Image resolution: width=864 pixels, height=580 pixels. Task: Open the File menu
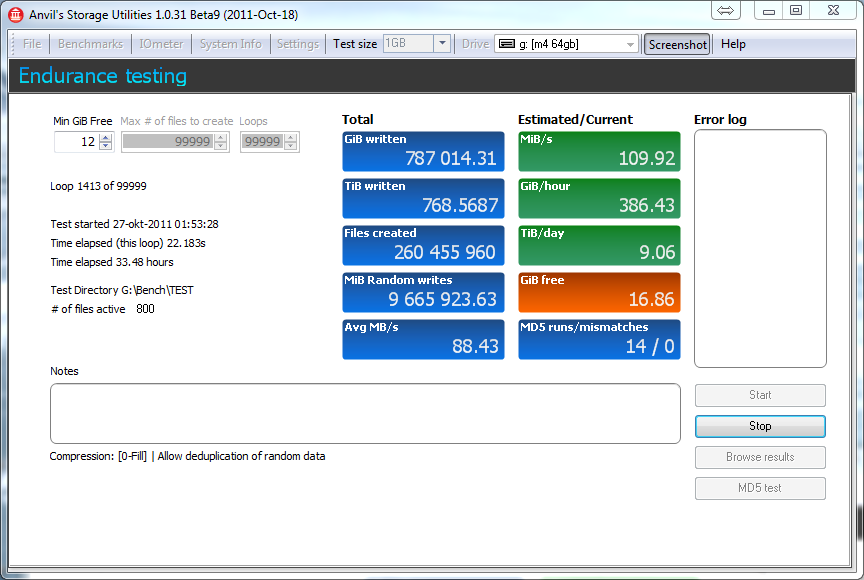(x=32, y=44)
